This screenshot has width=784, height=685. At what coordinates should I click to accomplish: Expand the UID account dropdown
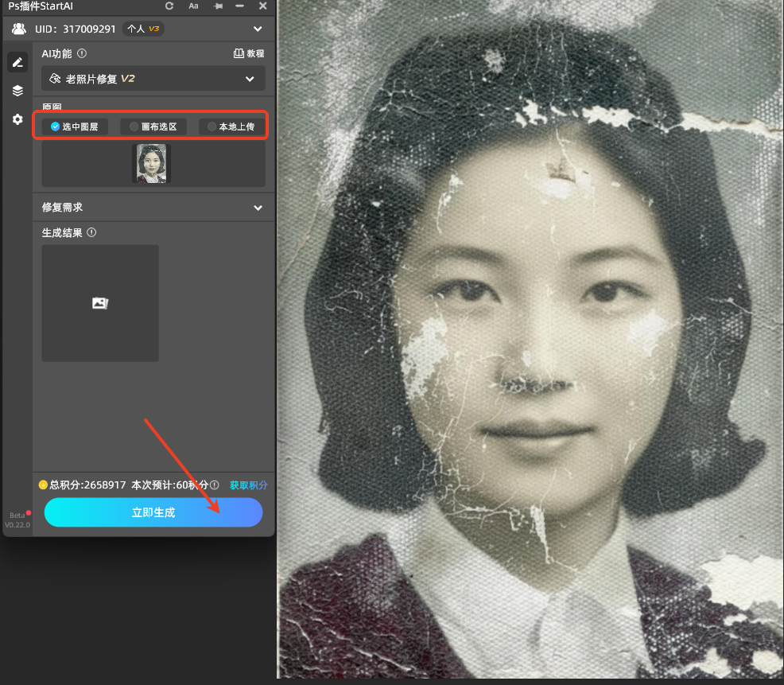point(258,28)
